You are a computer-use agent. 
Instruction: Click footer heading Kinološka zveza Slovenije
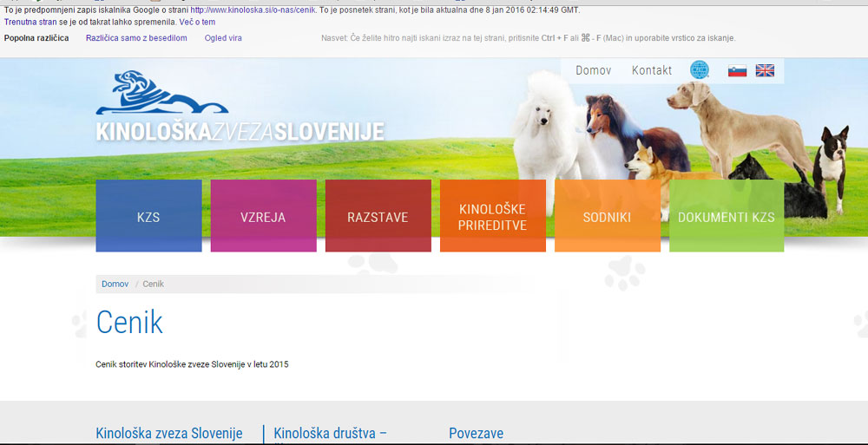click(x=169, y=433)
